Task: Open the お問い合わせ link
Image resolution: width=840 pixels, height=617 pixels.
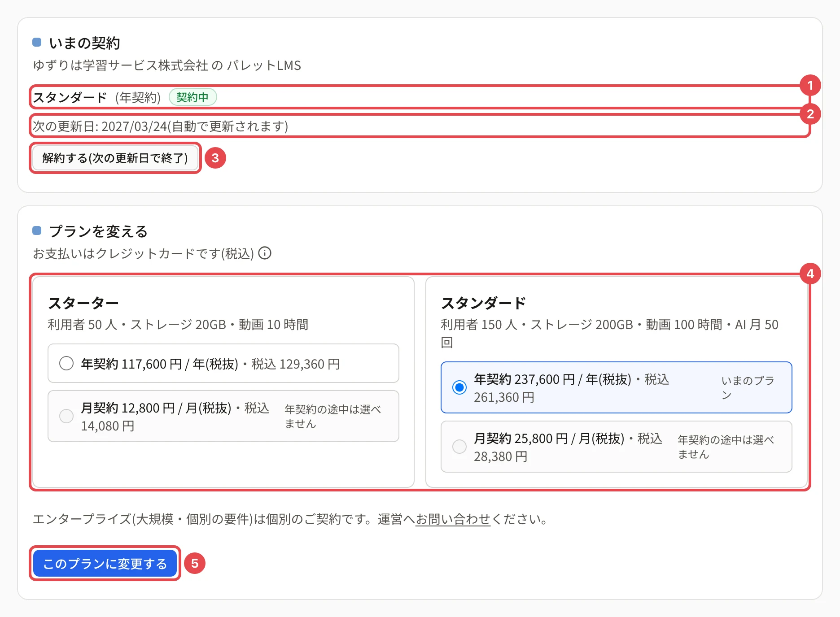Action: [453, 519]
